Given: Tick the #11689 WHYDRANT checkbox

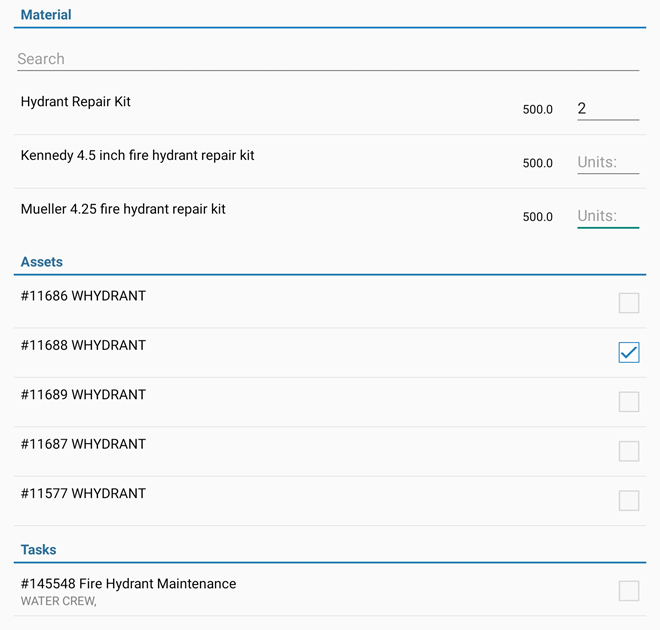Looking at the screenshot, I should pyautogui.click(x=628, y=402).
